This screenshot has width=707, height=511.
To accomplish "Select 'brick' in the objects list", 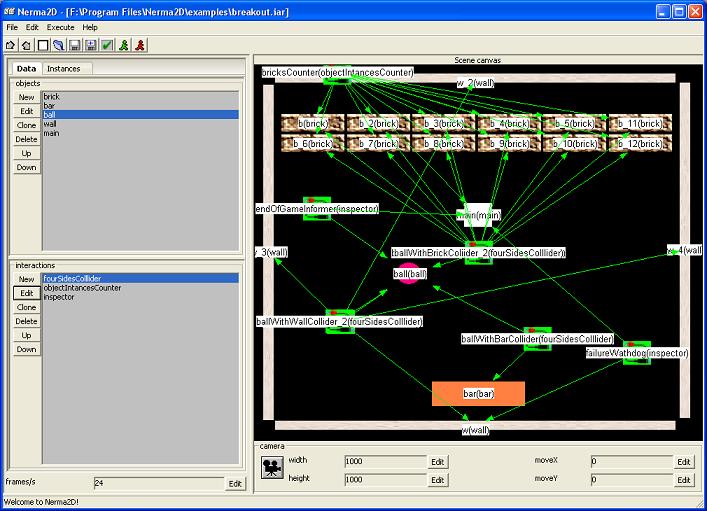I will click(x=51, y=97).
